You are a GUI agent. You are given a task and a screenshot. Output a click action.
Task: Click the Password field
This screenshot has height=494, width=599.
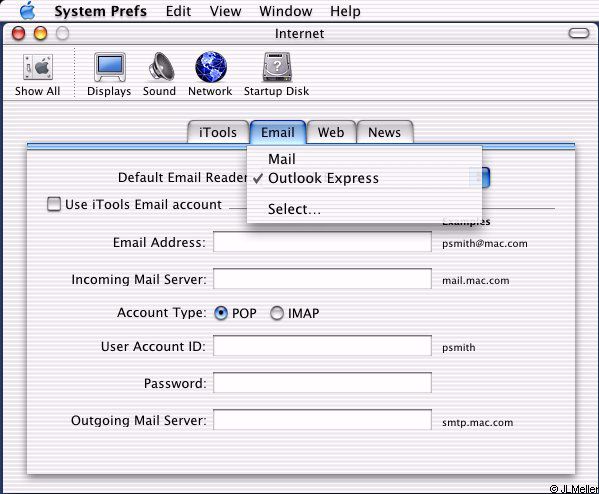[322, 382]
